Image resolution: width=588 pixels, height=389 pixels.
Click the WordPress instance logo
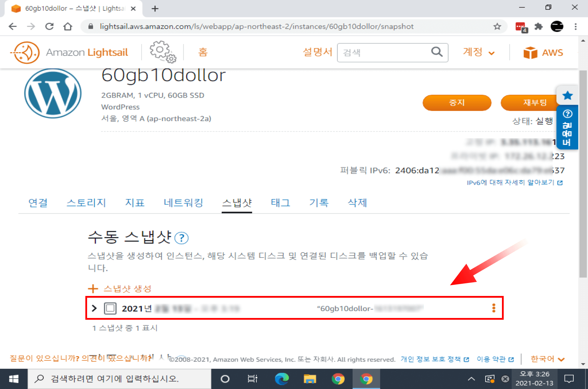[x=53, y=93]
